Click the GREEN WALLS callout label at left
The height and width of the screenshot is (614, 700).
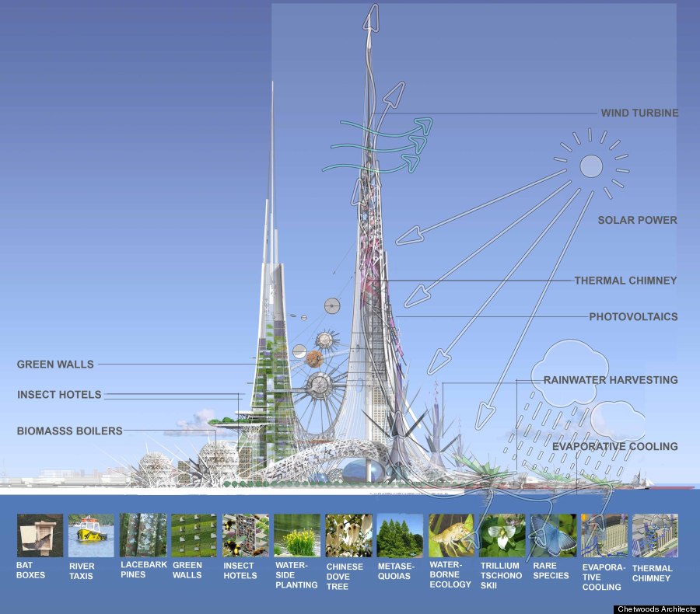(55, 364)
